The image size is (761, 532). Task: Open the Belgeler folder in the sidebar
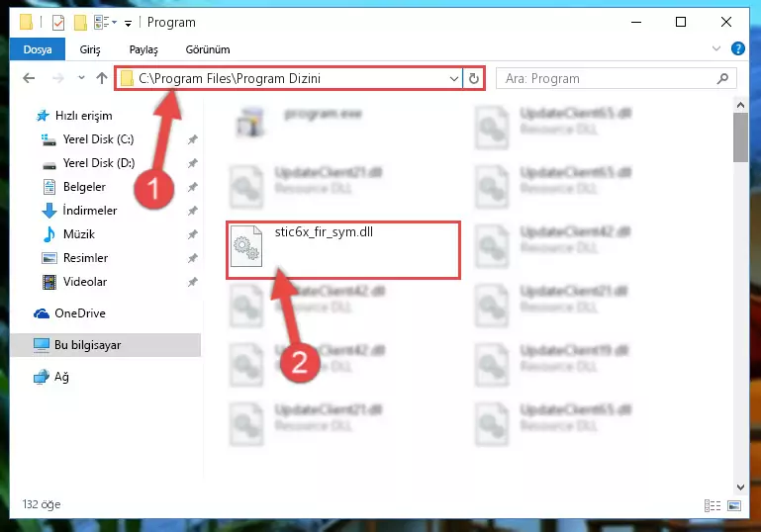[84, 187]
